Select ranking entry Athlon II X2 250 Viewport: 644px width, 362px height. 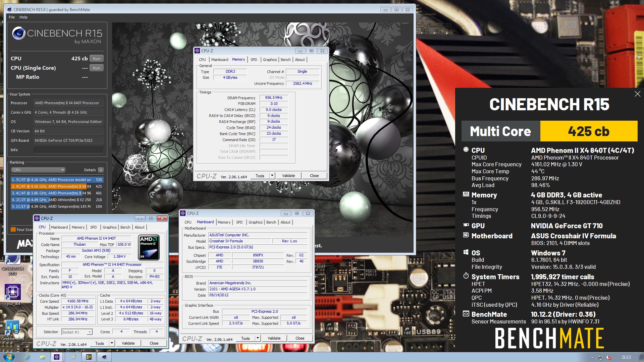tap(57, 200)
